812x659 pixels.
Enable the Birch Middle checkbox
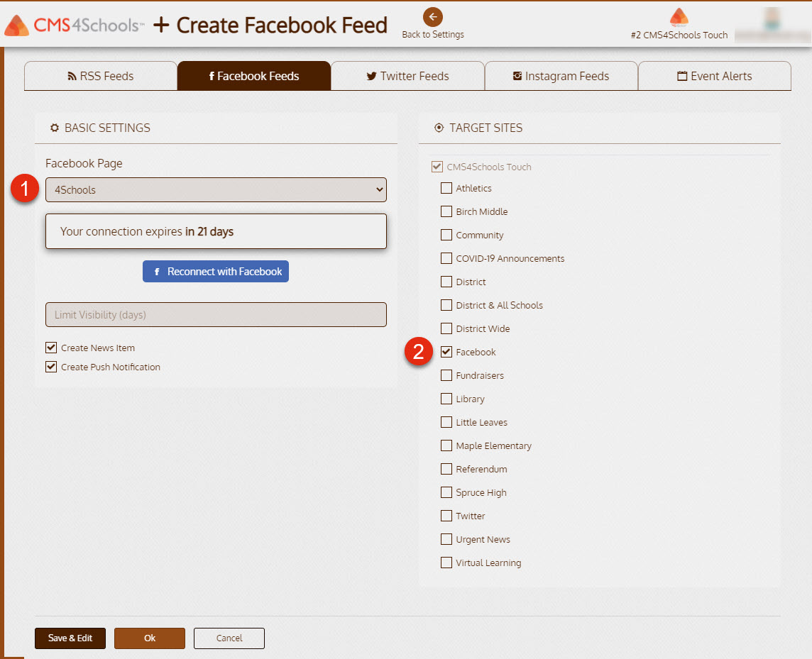pos(446,211)
